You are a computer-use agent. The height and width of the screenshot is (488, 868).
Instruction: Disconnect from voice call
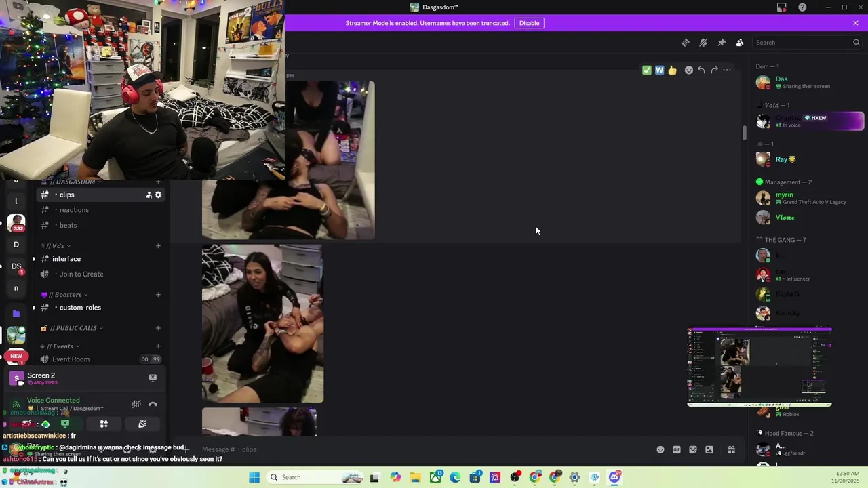pyautogui.click(x=153, y=404)
